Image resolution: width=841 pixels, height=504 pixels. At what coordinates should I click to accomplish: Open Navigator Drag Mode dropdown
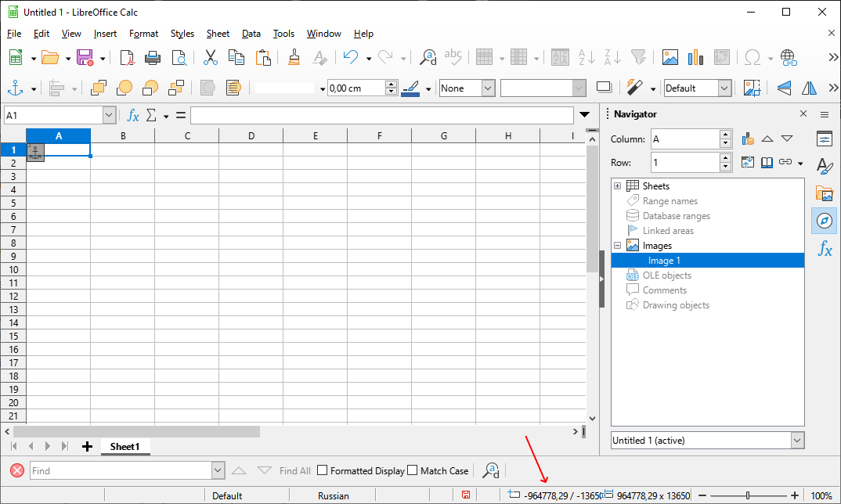click(800, 163)
